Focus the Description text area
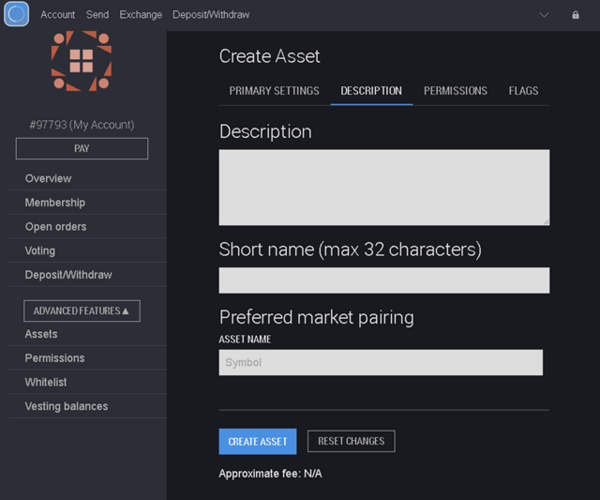 click(x=384, y=187)
